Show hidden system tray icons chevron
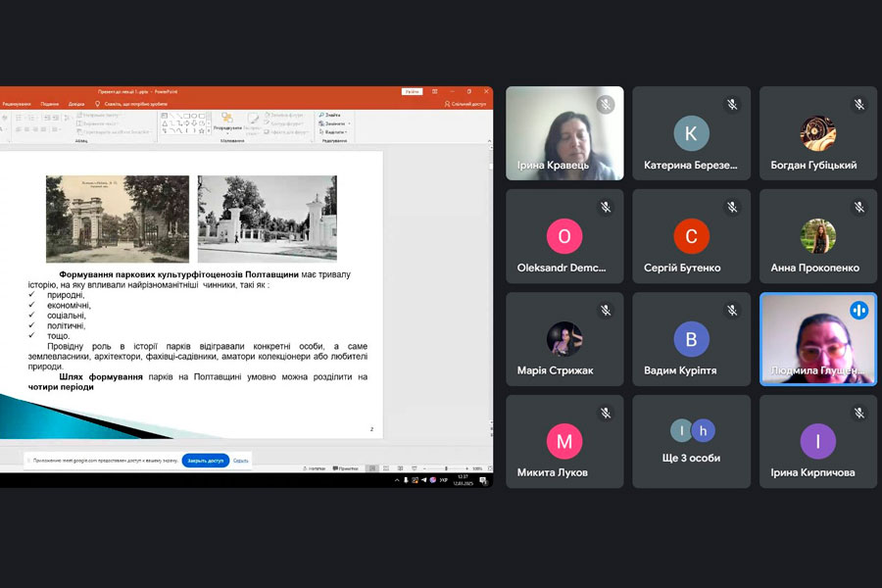882x588 pixels. click(x=396, y=481)
